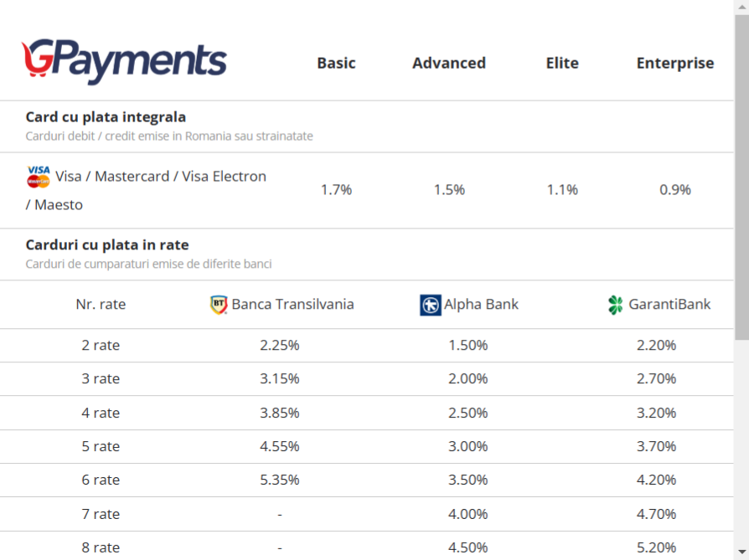
Task: Click the vertical scrollbar thumb
Action: pos(741,177)
